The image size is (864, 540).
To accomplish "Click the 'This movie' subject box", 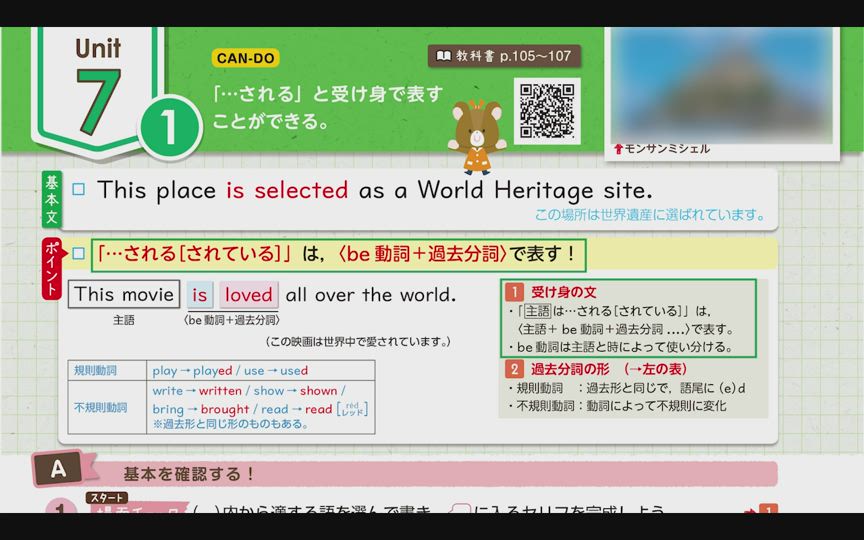I will [124, 295].
